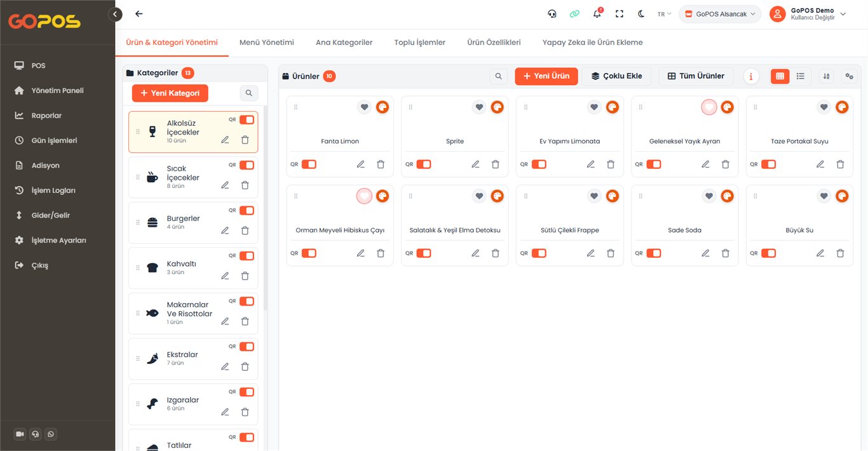Open the WhatsApp icon in sidebar footer
The height and width of the screenshot is (451, 868).
51,434
